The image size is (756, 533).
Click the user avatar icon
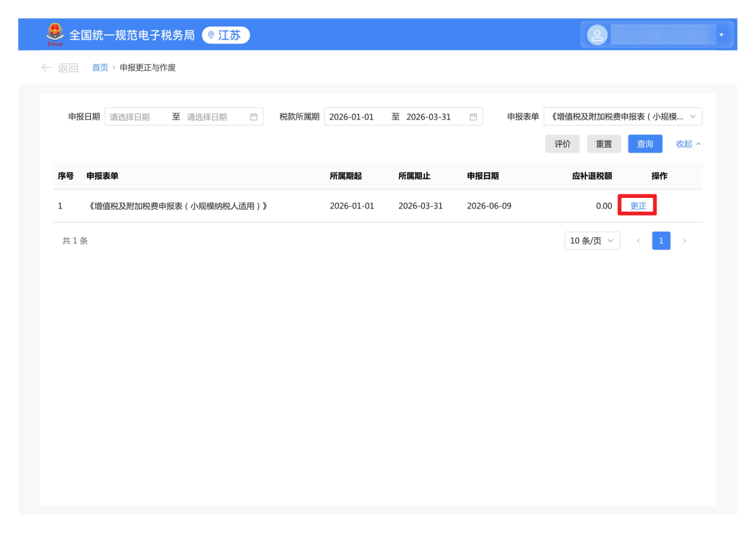[597, 35]
